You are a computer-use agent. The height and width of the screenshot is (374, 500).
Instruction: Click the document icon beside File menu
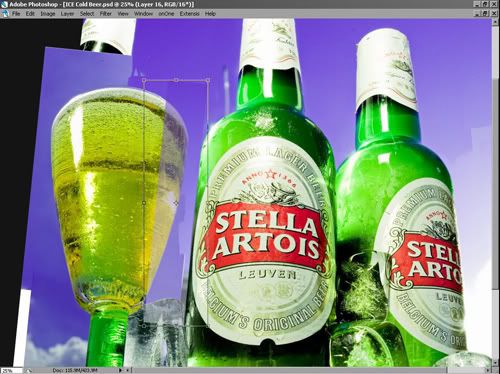coord(5,14)
